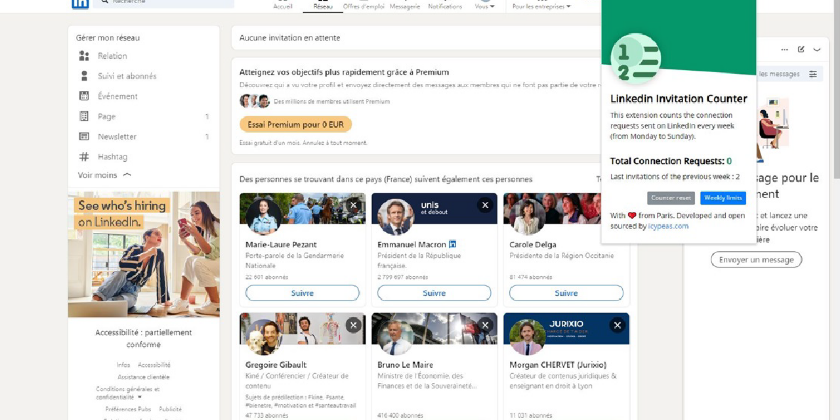Viewport: 840px width, 420px height.
Task: Open Carole Delga's profile photo
Action: (x=528, y=217)
